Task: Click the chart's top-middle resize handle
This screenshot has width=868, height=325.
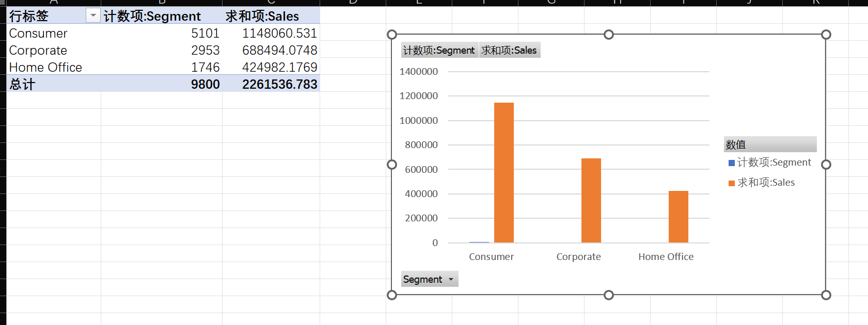Action: click(x=609, y=35)
